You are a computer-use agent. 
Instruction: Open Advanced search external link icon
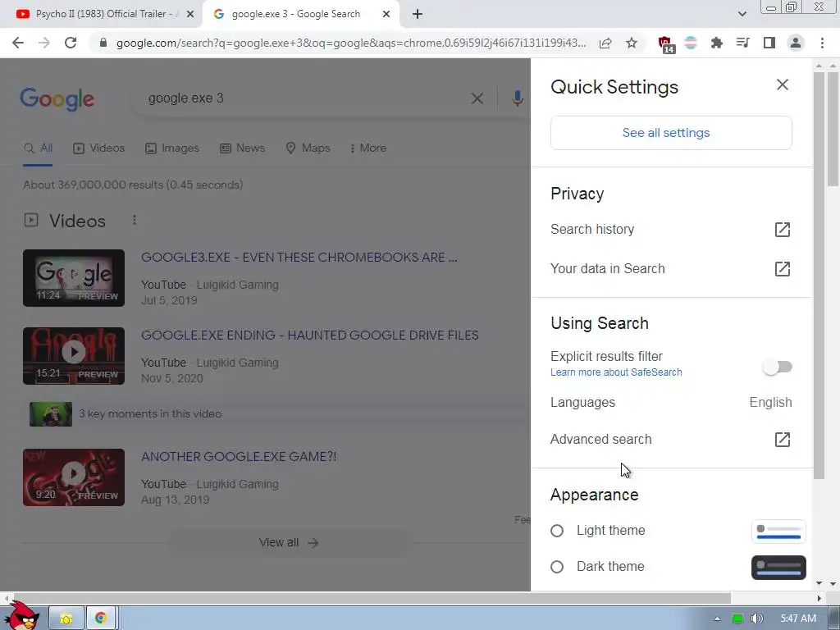click(x=782, y=440)
